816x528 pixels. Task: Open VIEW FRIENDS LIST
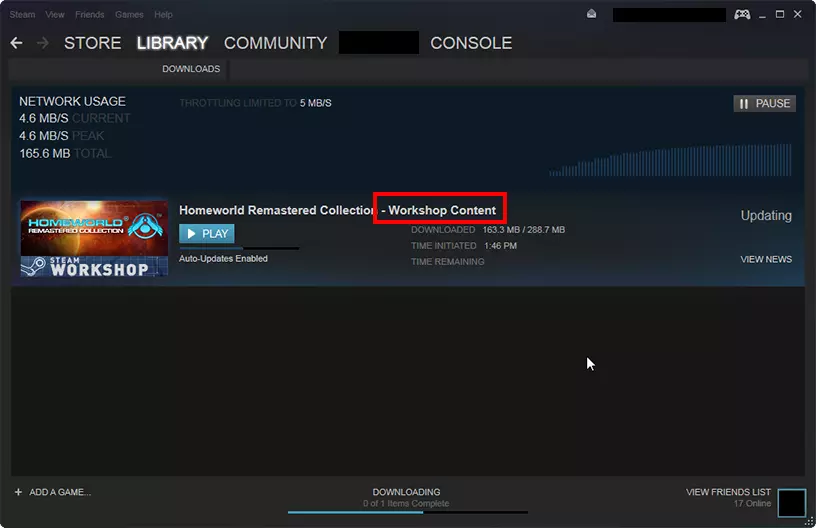point(728,492)
